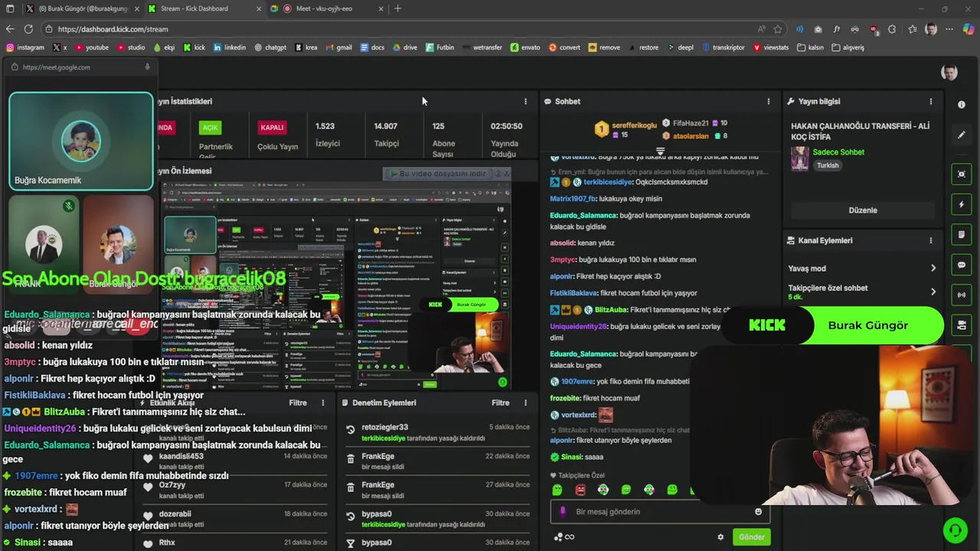Click the microphone icon in Meet popup header

click(x=147, y=67)
